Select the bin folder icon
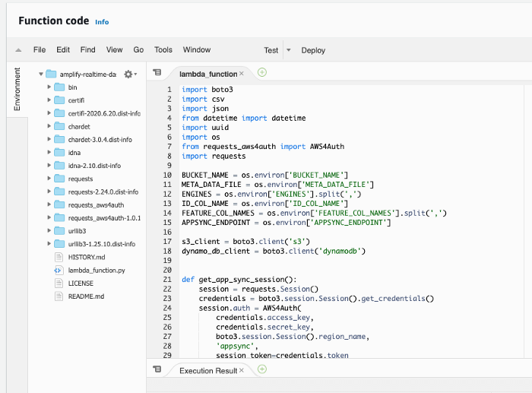The image size is (532, 393). coord(59,87)
